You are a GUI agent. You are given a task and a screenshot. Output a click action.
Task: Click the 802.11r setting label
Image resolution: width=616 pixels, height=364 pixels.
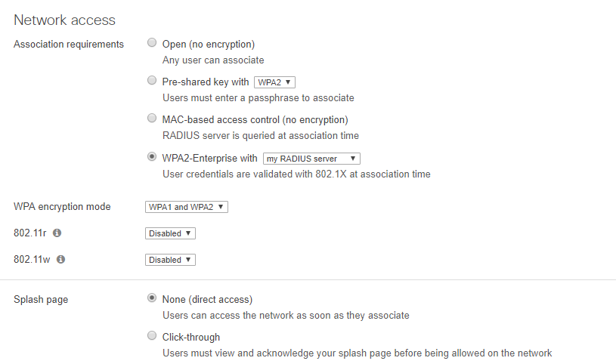coord(30,233)
